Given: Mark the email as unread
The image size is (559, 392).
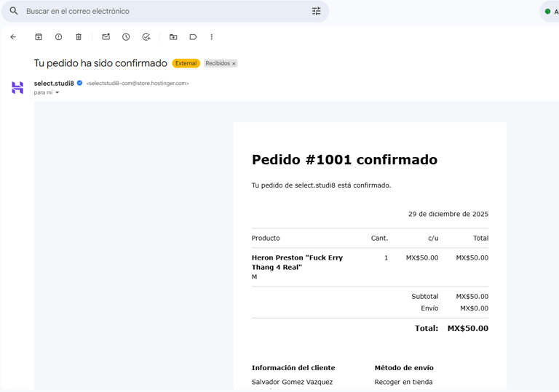Looking at the screenshot, I should click(106, 36).
